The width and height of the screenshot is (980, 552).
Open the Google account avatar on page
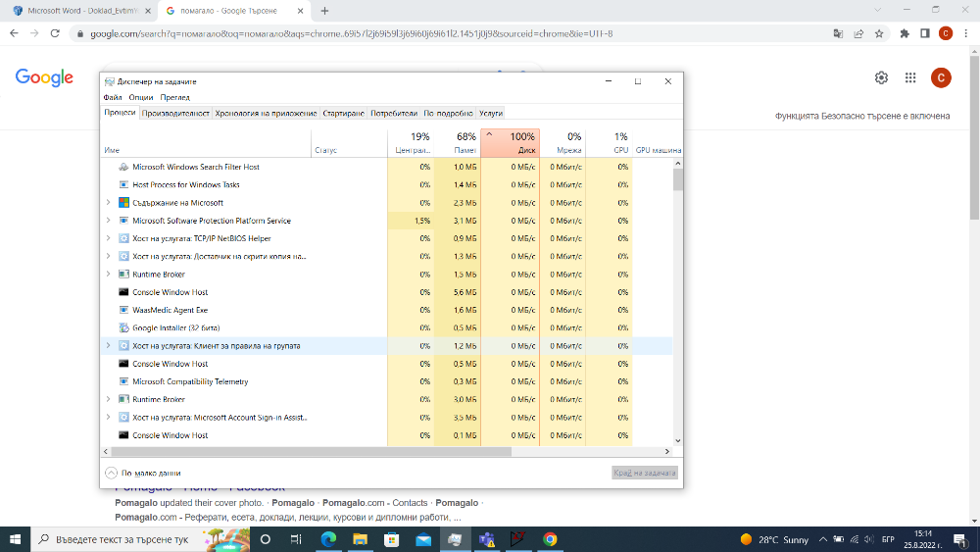941,77
